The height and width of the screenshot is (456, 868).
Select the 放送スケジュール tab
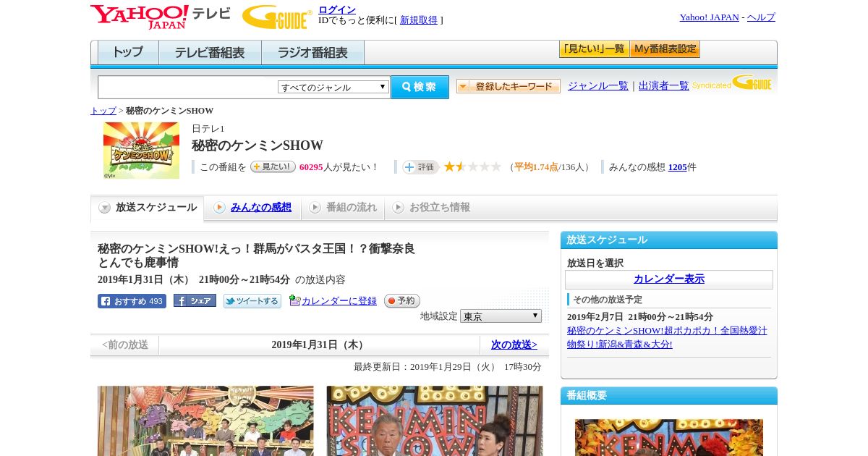point(148,208)
